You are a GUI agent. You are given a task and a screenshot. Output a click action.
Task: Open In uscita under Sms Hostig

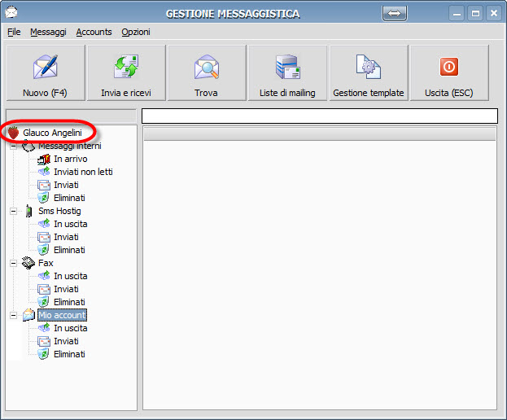(71, 224)
